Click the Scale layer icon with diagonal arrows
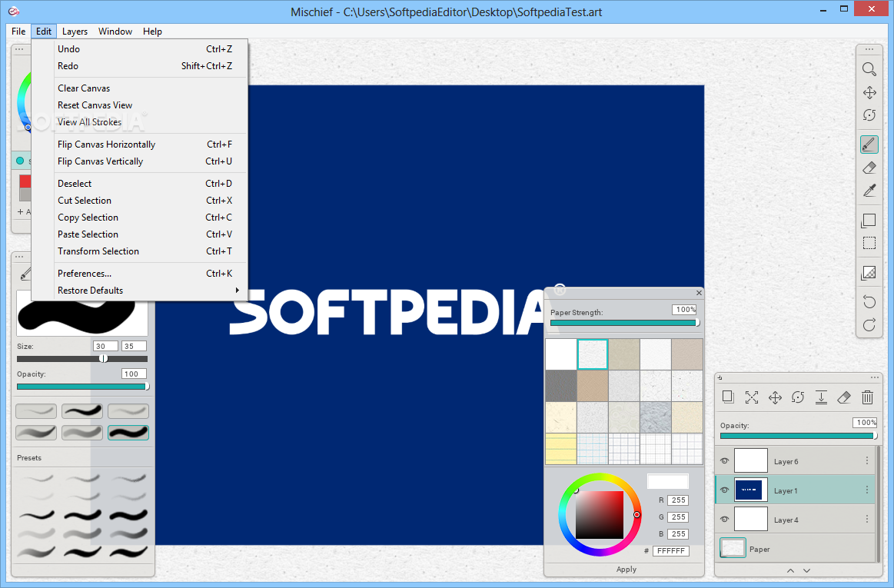This screenshot has width=894, height=588. pos(752,397)
